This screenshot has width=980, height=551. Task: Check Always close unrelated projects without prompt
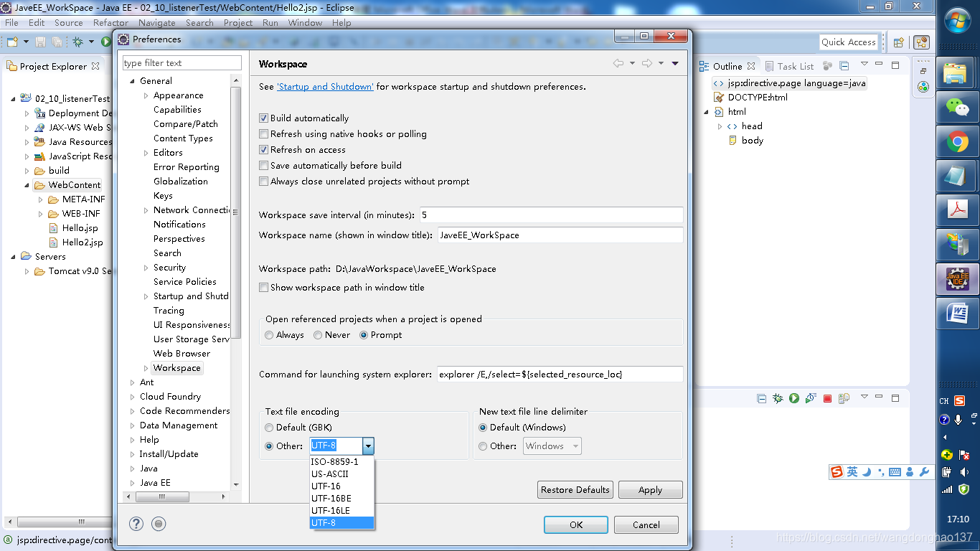264,182
